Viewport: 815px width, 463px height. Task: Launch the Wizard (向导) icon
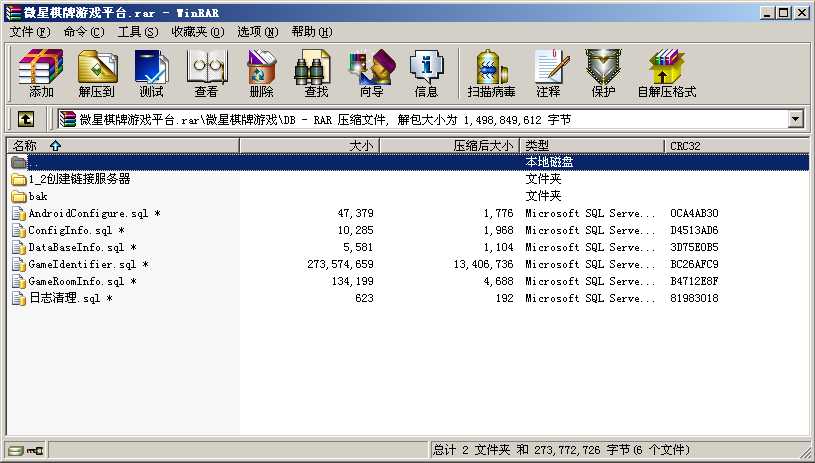371,73
